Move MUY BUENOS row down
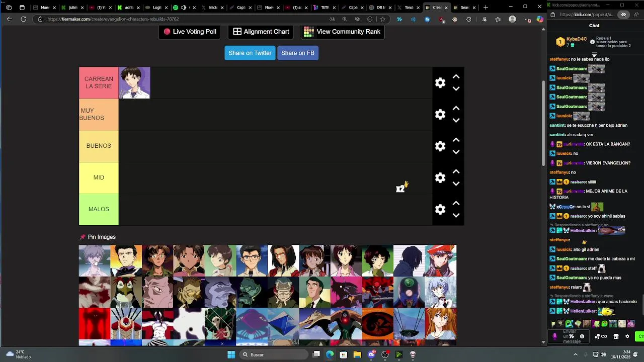Viewport: 644px width, 362px height. pyautogui.click(x=456, y=120)
